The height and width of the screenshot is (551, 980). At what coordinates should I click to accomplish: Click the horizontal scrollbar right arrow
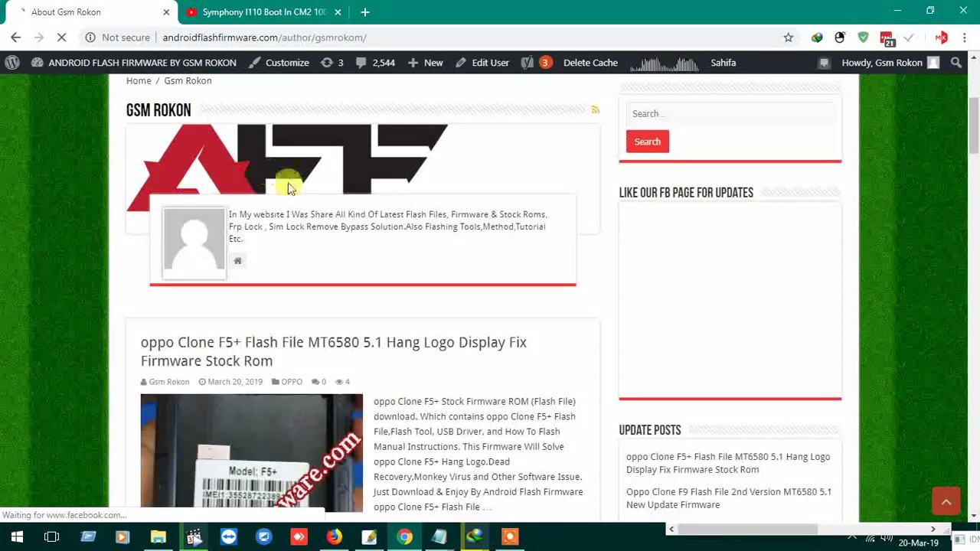(x=933, y=530)
